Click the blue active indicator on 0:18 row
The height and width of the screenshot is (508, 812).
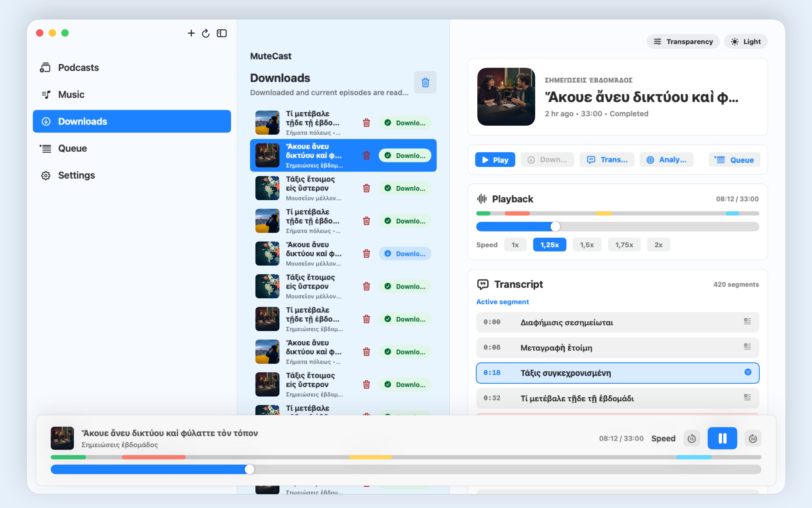tap(748, 372)
